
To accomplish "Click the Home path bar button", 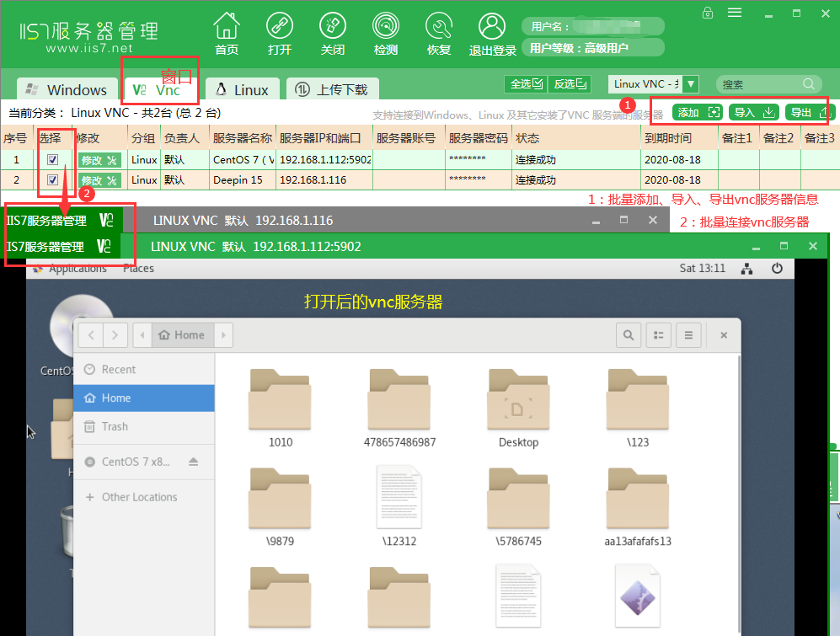I will (x=182, y=335).
